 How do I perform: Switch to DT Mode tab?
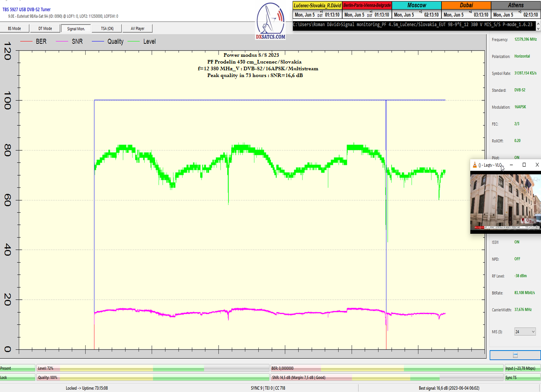45,28
